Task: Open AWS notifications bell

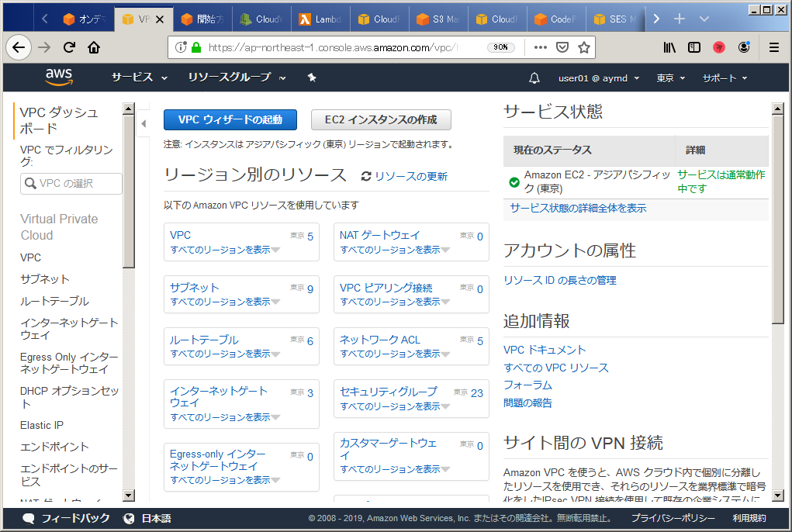Action: tap(534, 78)
